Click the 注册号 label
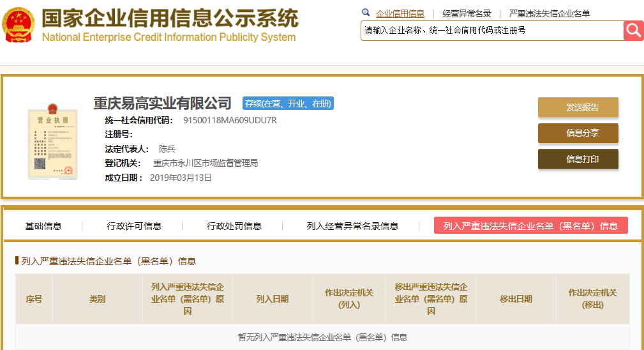Image resolution: width=644 pixels, height=350 pixels. point(119,134)
